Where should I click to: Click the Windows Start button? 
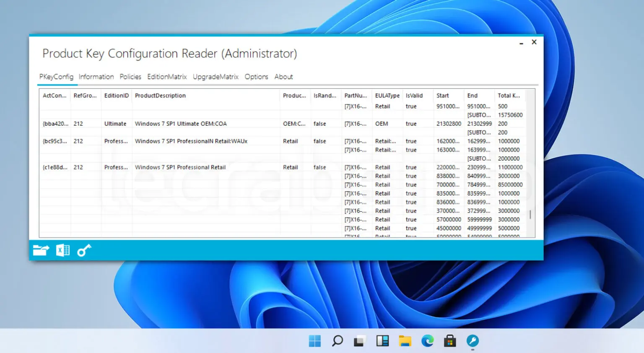tap(315, 341)
